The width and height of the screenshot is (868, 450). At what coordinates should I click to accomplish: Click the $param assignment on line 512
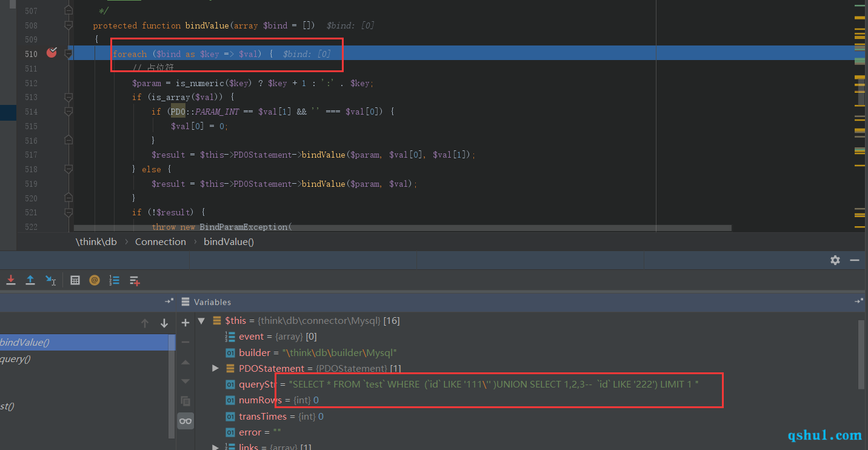coord(253,83)
